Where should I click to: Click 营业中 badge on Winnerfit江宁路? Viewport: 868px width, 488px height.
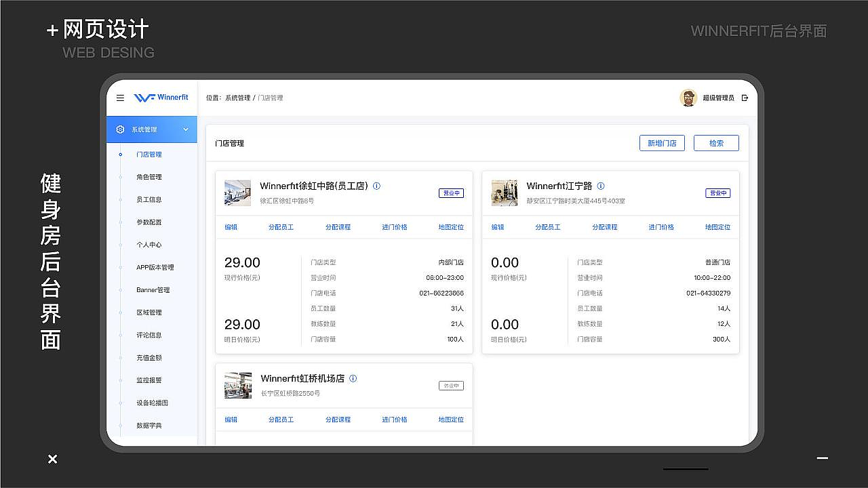click(717, 193)
